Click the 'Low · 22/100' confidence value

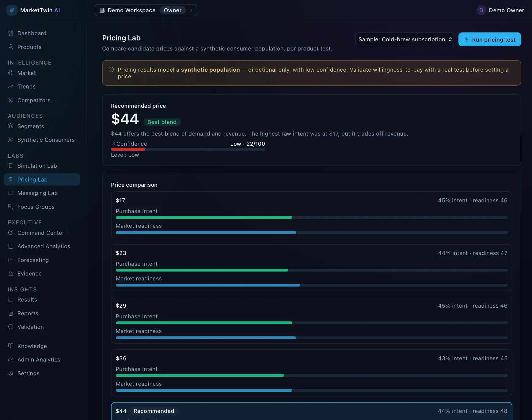point(248,144)
